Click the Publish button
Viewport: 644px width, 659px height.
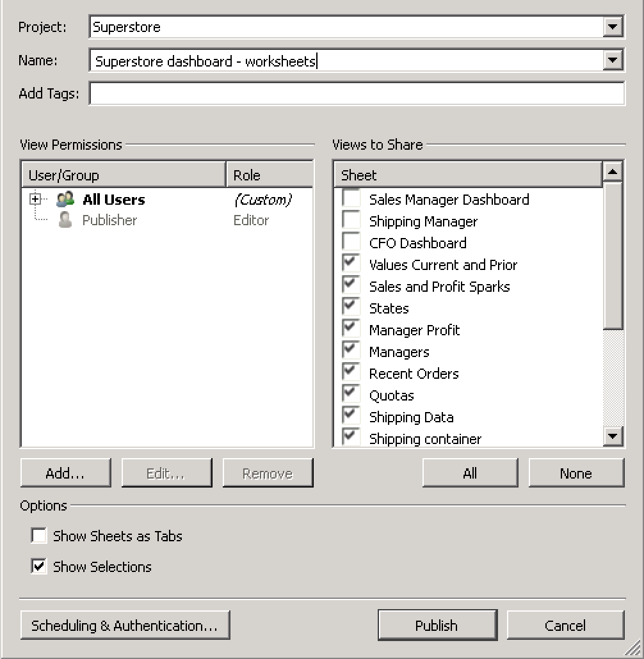[437, 625]
